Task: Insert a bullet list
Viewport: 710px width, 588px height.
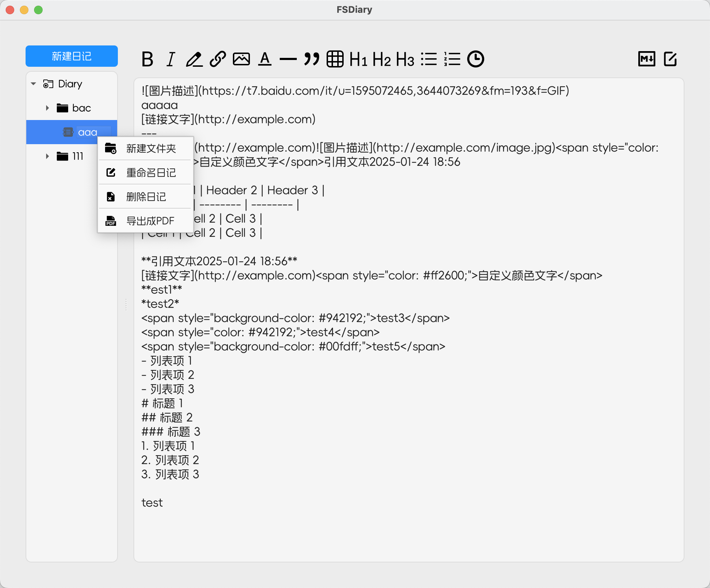Action: [x=429, y=59]
